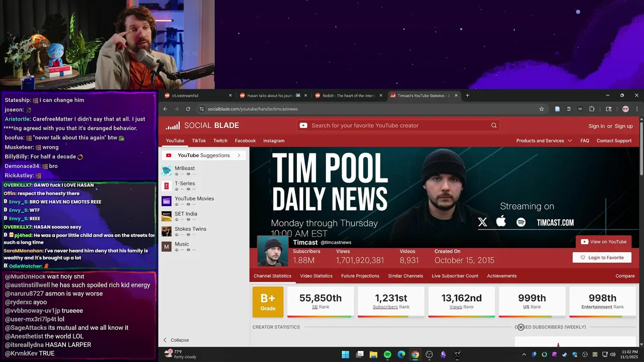Collapse the suggestions sidebar

176,340
